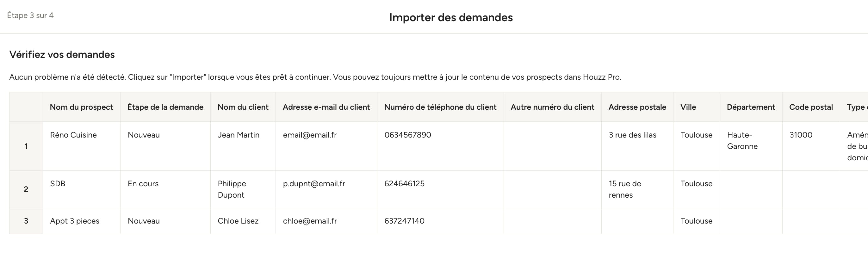Select the Adresse e-mail du client header
868x277 pixels.
point(326,107)
